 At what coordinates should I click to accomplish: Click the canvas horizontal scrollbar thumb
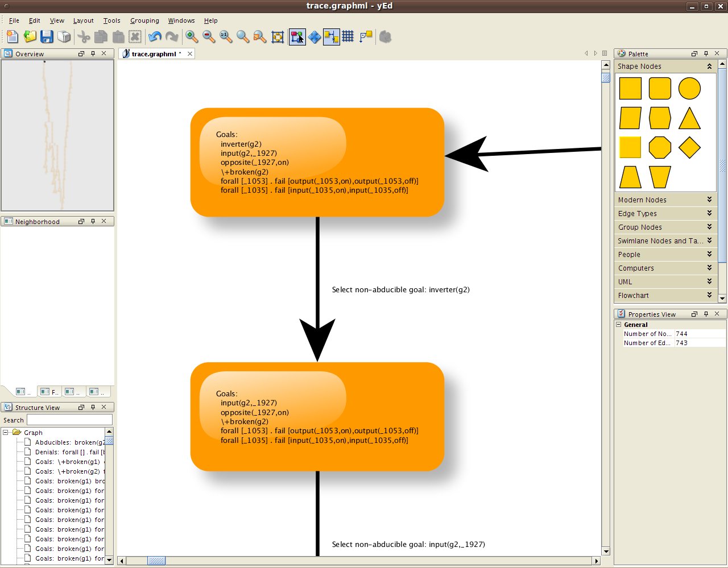156,561
